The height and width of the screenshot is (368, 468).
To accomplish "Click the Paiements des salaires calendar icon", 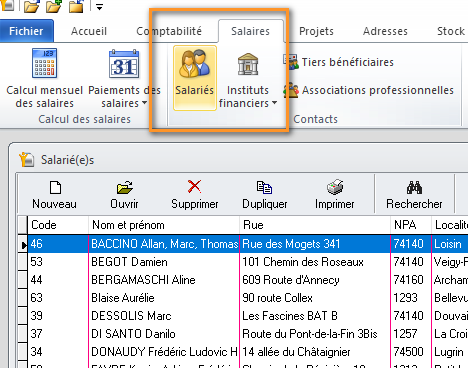I will (124, 64).
